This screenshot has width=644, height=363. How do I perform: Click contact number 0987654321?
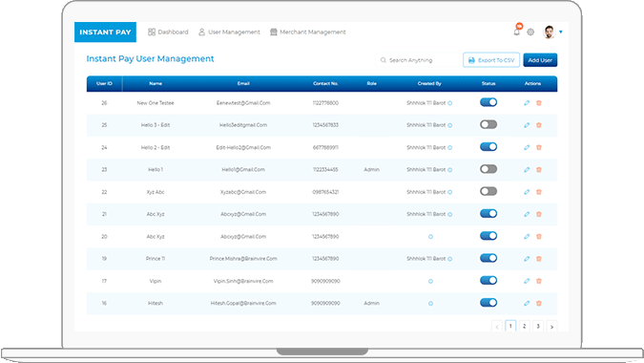click(325, 192)
